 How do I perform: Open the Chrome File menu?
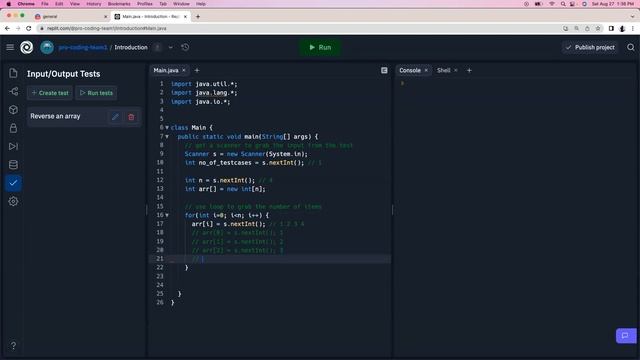45,4
